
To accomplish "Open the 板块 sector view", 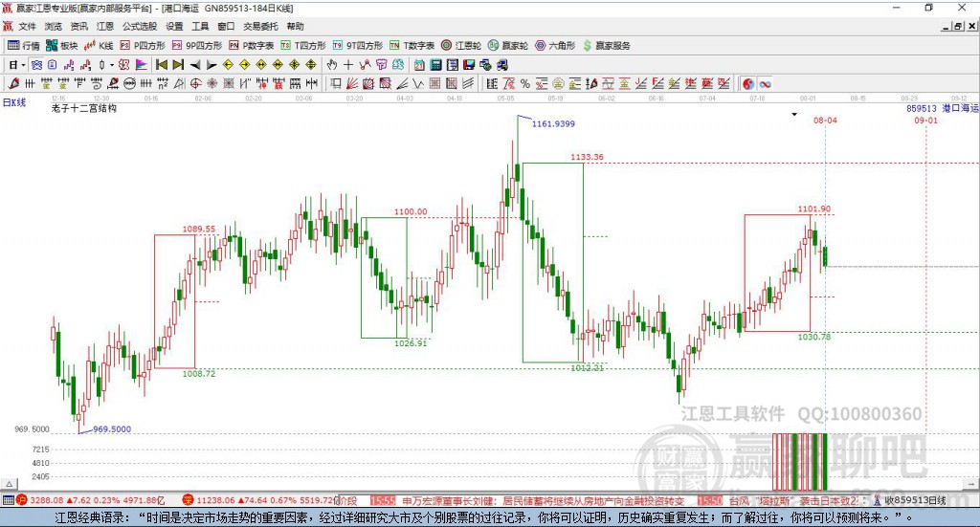I will click(61, 46).
